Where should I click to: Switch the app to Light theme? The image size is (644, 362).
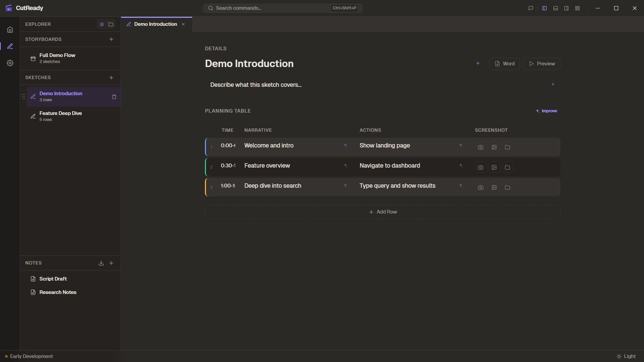627,356
